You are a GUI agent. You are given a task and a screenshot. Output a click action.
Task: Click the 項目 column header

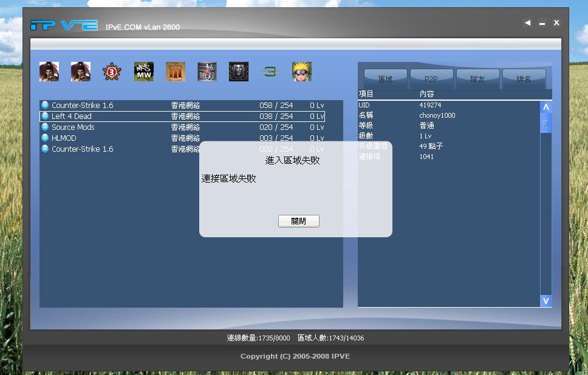(366, 94)
